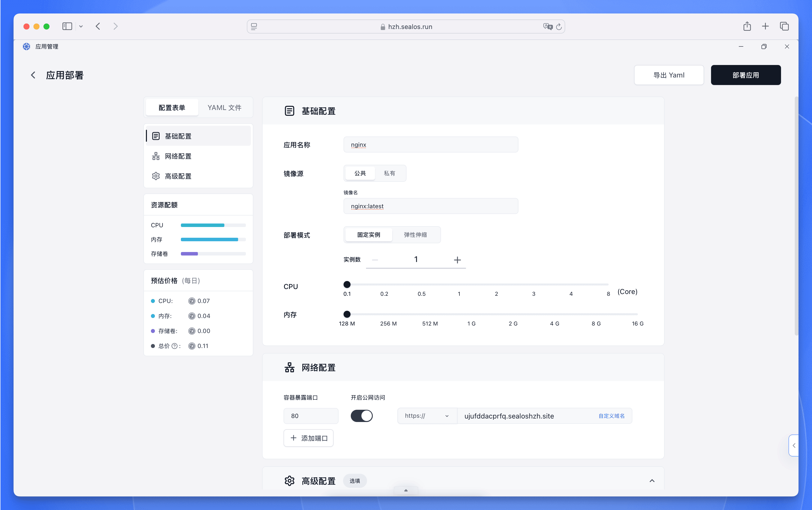Screen dimensions: 812x510
Task: Select 网络配置 in the side navigation
Action: pos(198,156)
